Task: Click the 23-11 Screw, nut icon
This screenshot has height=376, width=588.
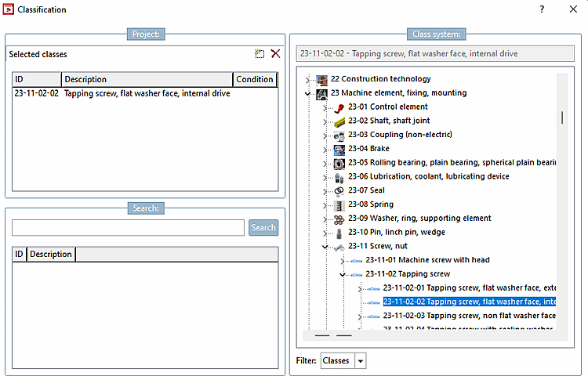Action: coord(339,248)
